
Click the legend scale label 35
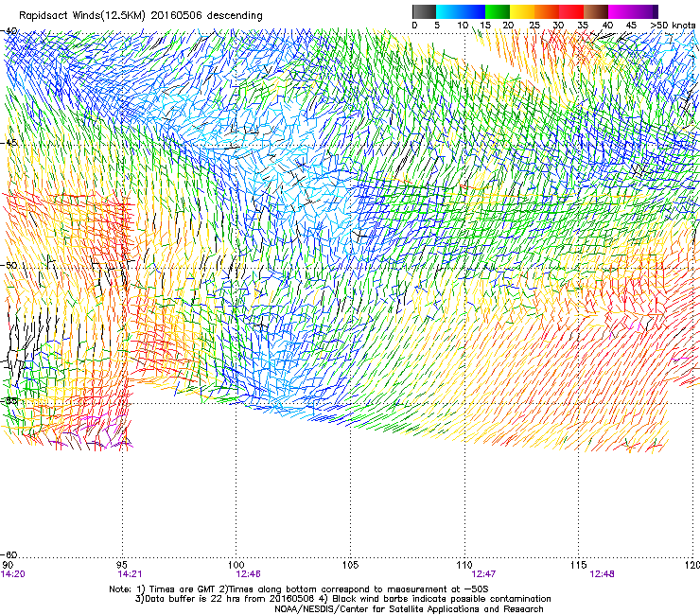(x=583, y=26)
